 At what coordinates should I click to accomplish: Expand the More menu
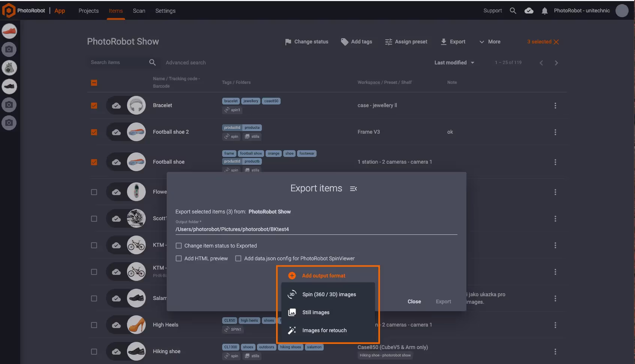click(490, 42)
